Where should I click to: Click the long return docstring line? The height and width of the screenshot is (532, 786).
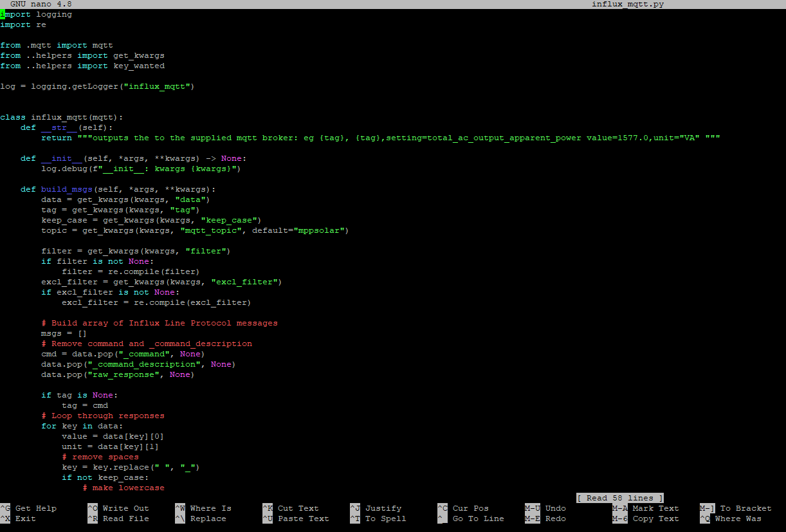[381, 138]
